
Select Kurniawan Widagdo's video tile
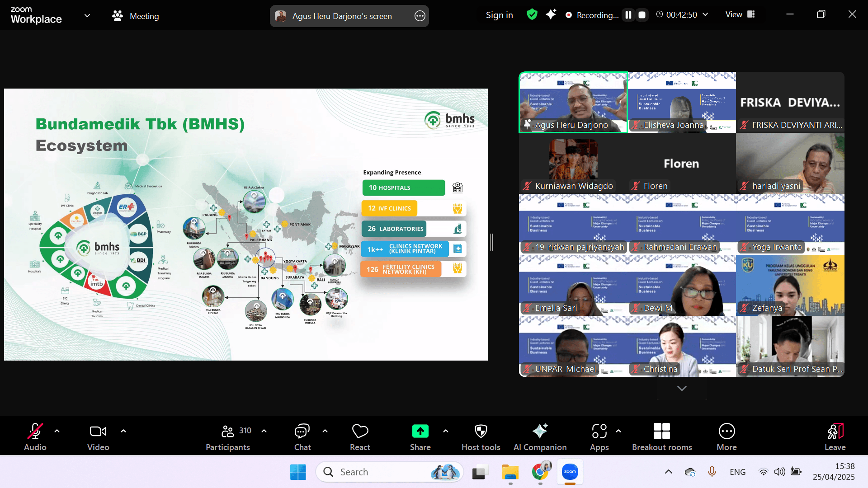click(x=573, y=164)
